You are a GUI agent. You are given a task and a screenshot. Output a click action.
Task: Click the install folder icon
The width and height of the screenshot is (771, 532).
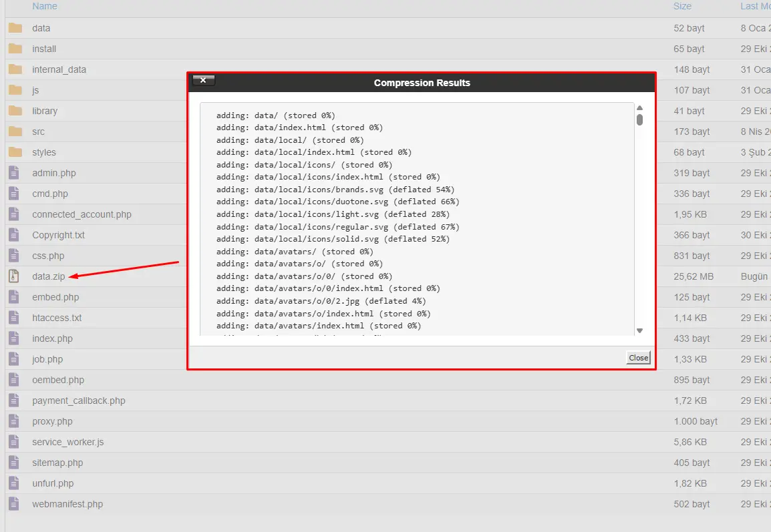(x=15, y=49)
